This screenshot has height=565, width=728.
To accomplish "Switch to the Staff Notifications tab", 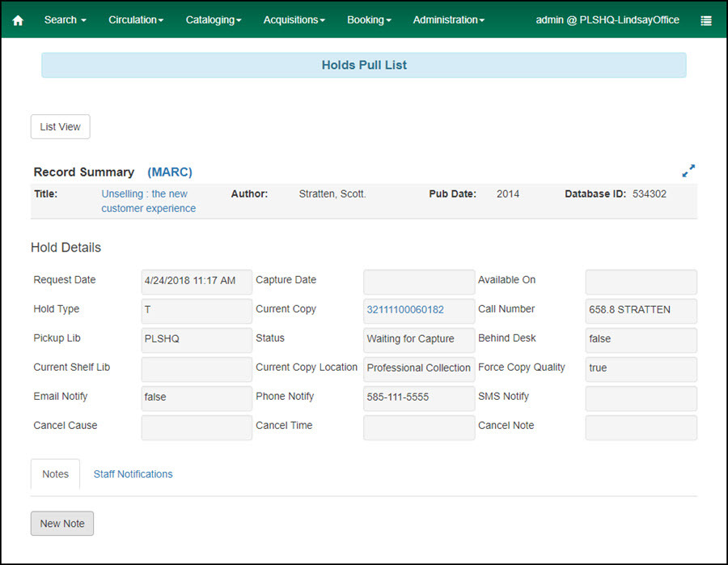I will pyautogui.click(x=133, y=474).
